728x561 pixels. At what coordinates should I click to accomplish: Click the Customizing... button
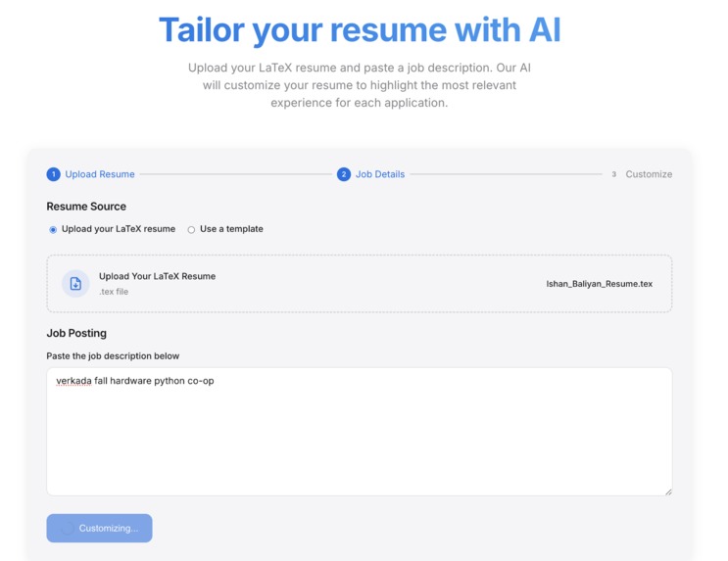tap(99, 528)
